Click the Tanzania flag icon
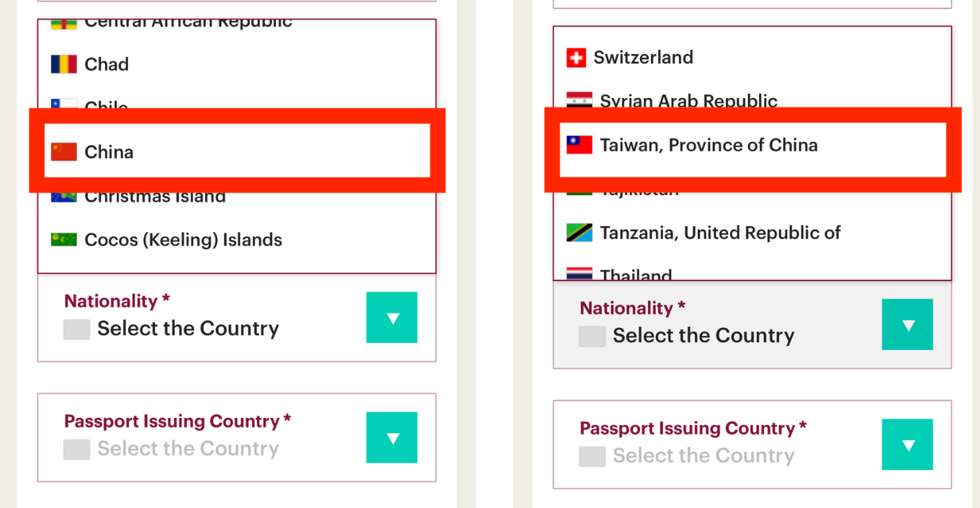The height and width of the screenshot is (508, 980). coord(579,233)
